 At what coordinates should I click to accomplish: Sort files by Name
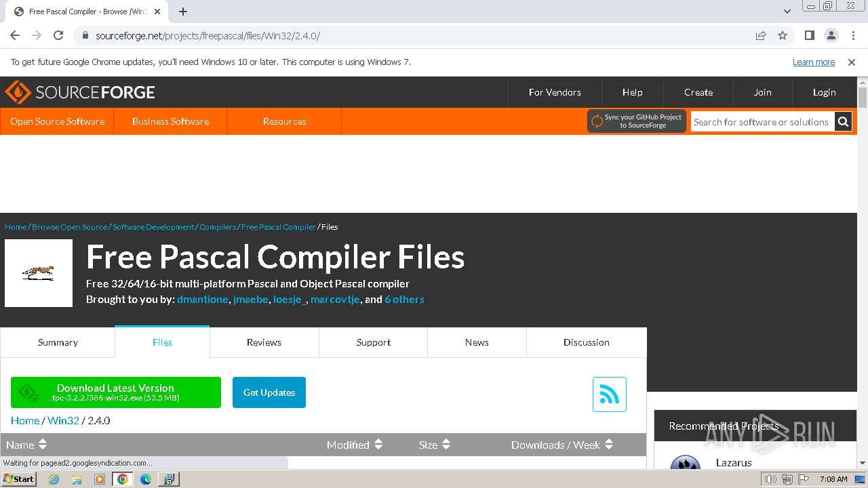26,445
